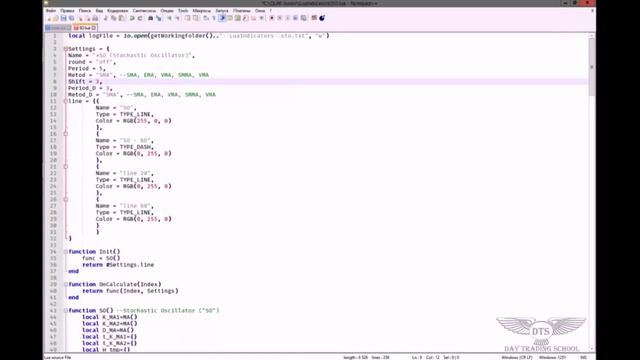Collapse the fold marker at line 26
640x360 pixels.
pos(66,200)
